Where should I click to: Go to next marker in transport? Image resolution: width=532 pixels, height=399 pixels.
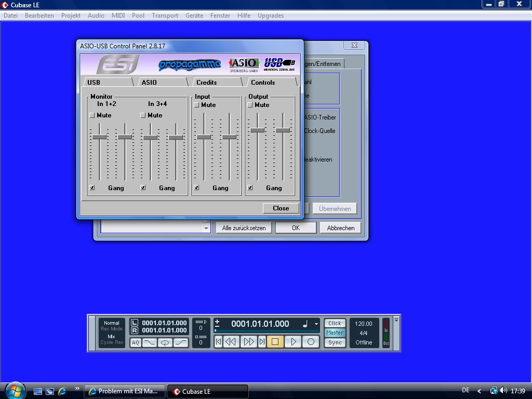[262, 342]
